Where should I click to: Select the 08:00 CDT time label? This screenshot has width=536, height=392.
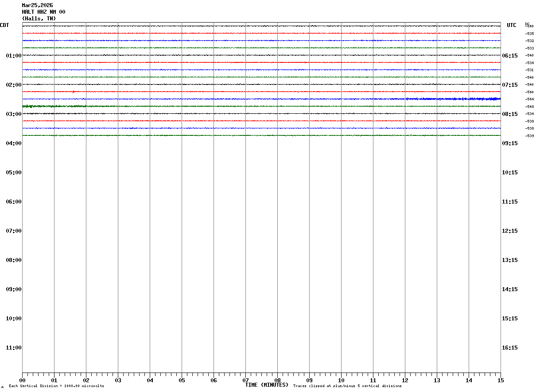click(14, 260)
